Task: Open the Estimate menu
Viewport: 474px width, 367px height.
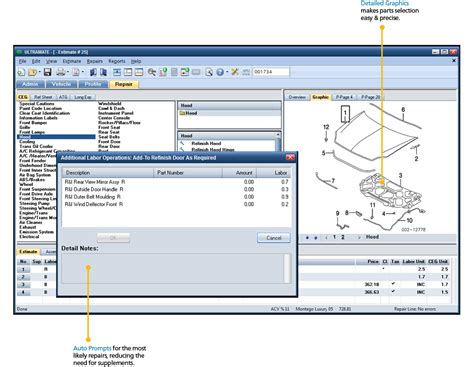Action: [x=72, y=61]
